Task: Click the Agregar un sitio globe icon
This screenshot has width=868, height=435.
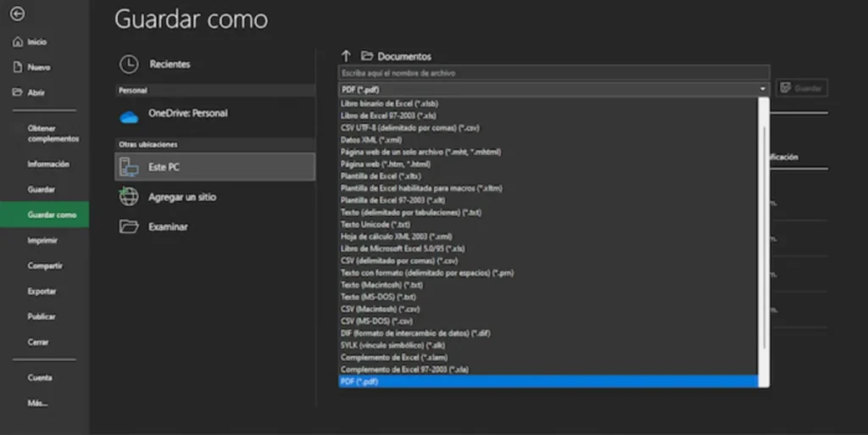Action: coord(129,197)
